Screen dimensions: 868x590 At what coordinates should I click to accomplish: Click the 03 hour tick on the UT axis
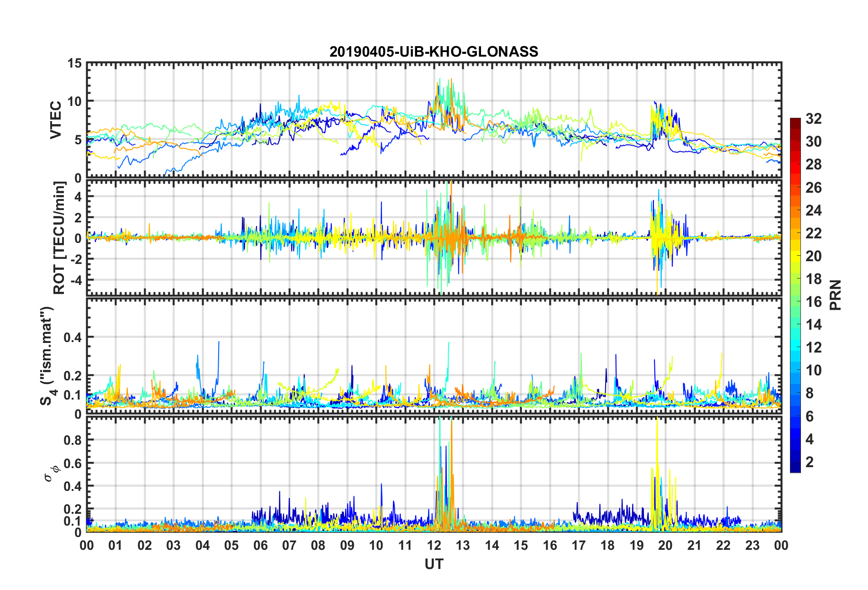173,545
